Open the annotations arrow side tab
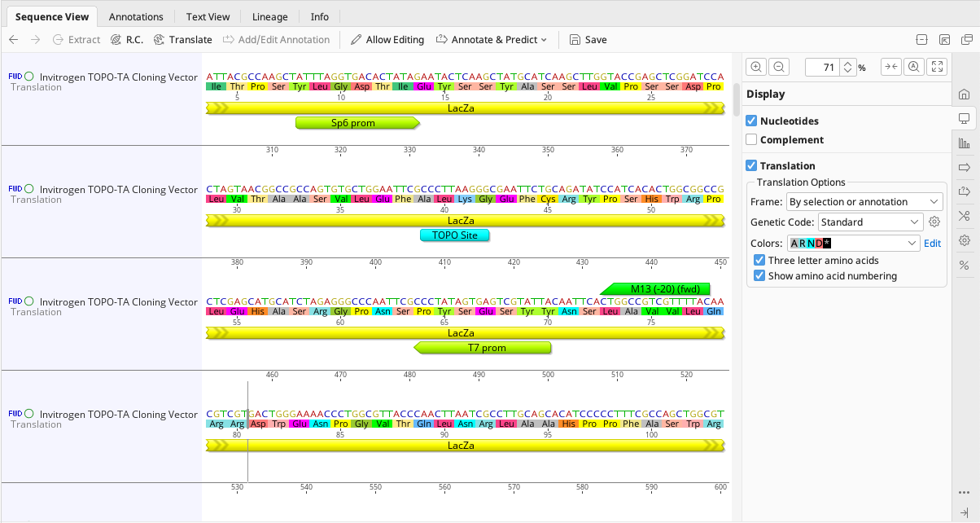Screen dimensions: 980x523 [x=965, y=168]
